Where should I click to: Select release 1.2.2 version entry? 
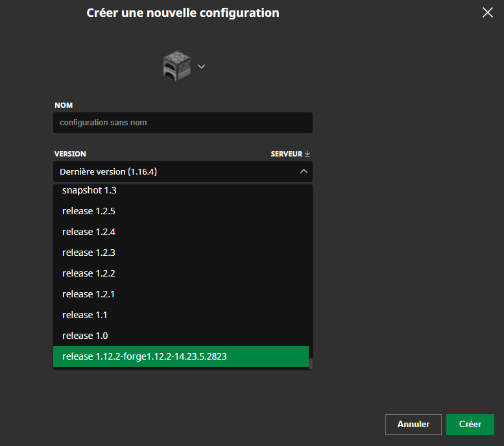88,273
